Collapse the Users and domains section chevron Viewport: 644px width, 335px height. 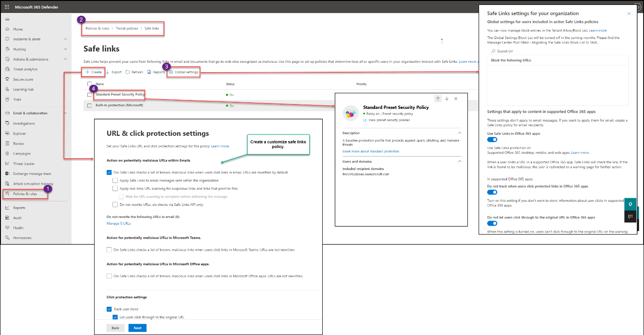[x=459, y=161]
